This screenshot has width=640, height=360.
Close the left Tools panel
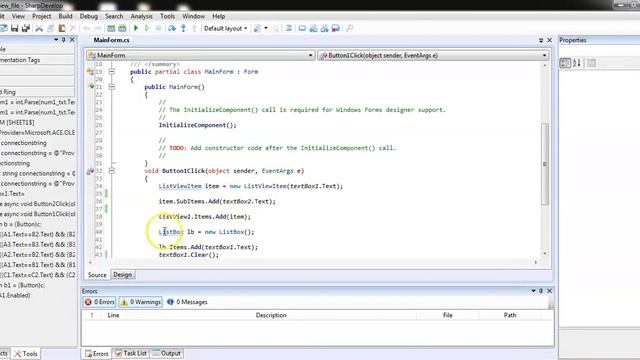coord(72,40)
